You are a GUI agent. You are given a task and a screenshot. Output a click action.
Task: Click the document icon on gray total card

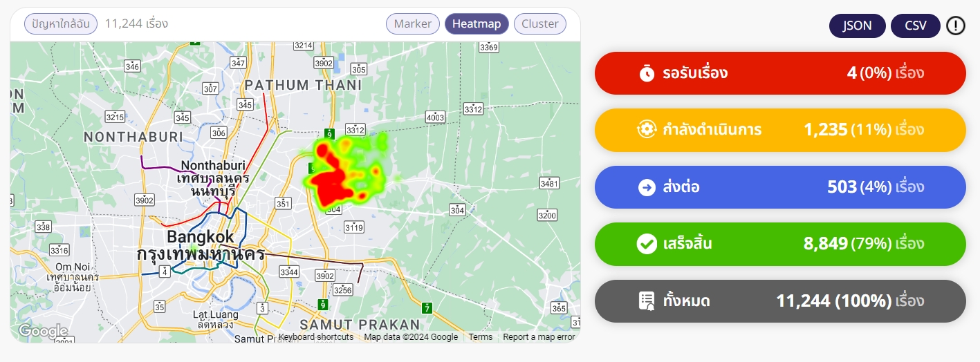pyautogui.click(x=647, y=301)
